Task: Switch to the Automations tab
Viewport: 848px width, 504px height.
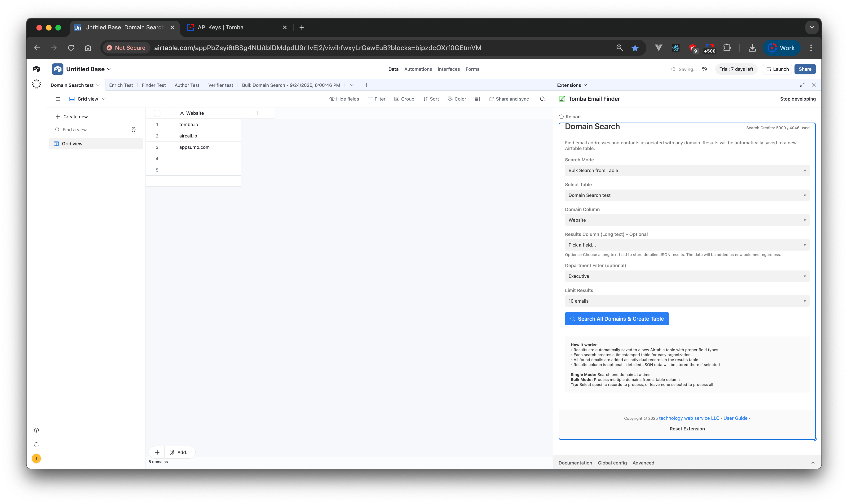Action: click(418, 69)
